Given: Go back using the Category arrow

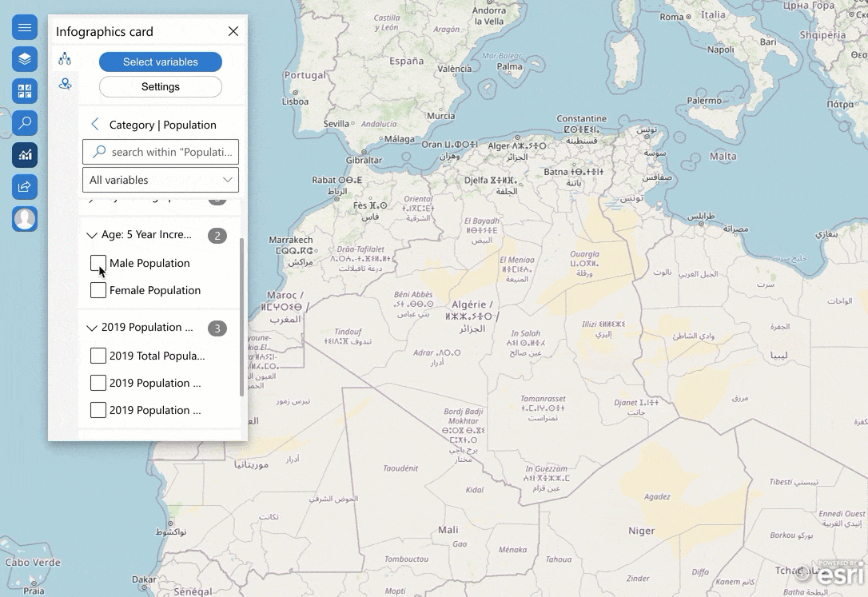Looking at the screenshot, I should 94,125.
